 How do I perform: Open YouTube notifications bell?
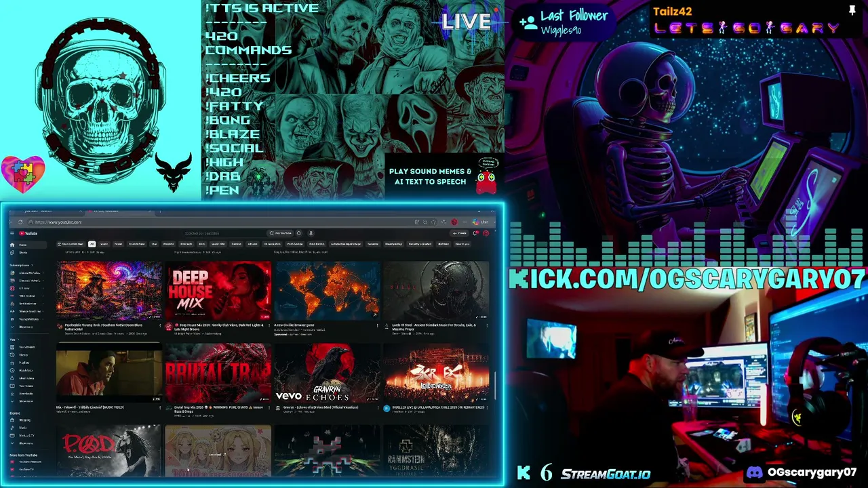(x=476, y=233)
